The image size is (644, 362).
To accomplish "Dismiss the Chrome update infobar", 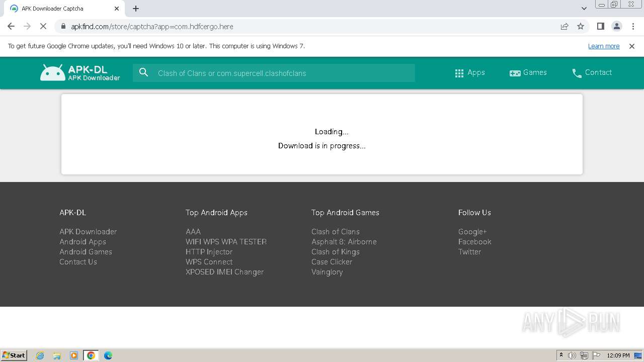I will (x=632, y=46).
